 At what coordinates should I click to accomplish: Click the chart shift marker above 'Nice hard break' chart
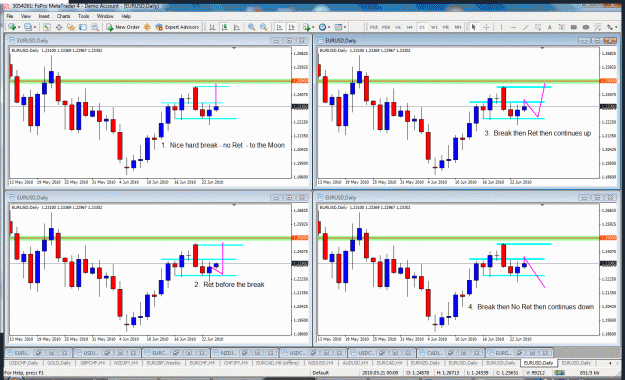234,48
